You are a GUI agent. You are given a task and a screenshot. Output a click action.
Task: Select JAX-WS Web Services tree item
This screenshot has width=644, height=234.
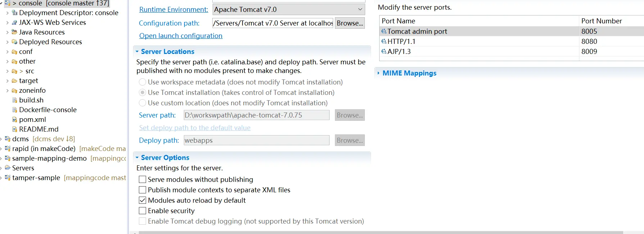click(53, 22)
